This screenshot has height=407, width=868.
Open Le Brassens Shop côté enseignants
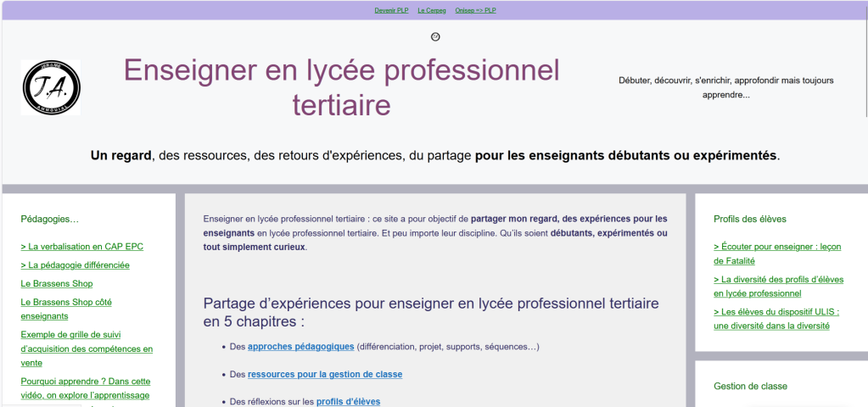(x=66, y=309)
